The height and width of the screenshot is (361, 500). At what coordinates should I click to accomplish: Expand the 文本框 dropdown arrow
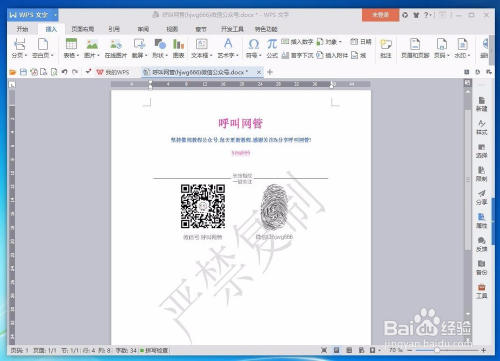point(211,55)
